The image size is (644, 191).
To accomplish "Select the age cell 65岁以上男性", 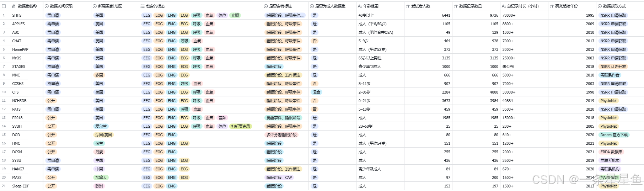I will click(380, 58).
